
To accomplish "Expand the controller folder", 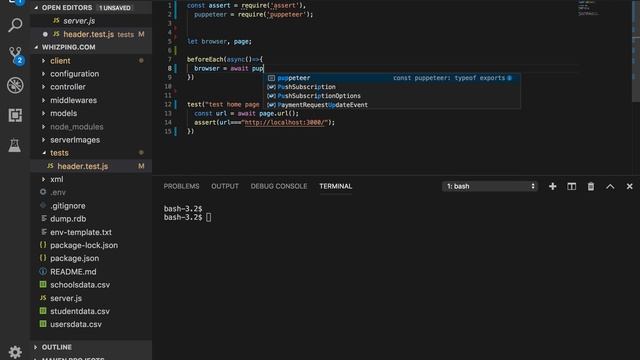I will [44, 87].
